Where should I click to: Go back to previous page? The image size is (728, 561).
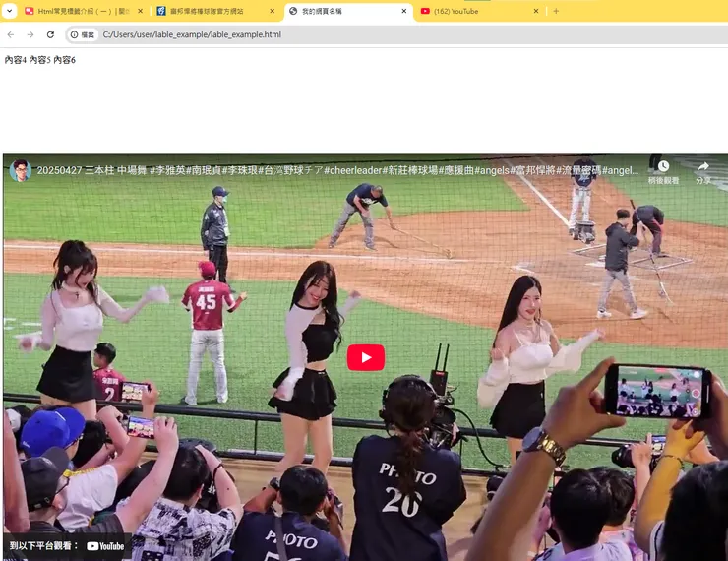[x=11, y=34]
